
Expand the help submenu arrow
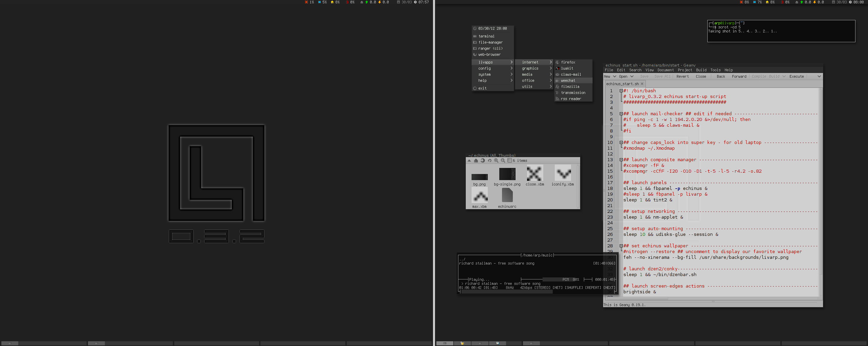(511, 80)
